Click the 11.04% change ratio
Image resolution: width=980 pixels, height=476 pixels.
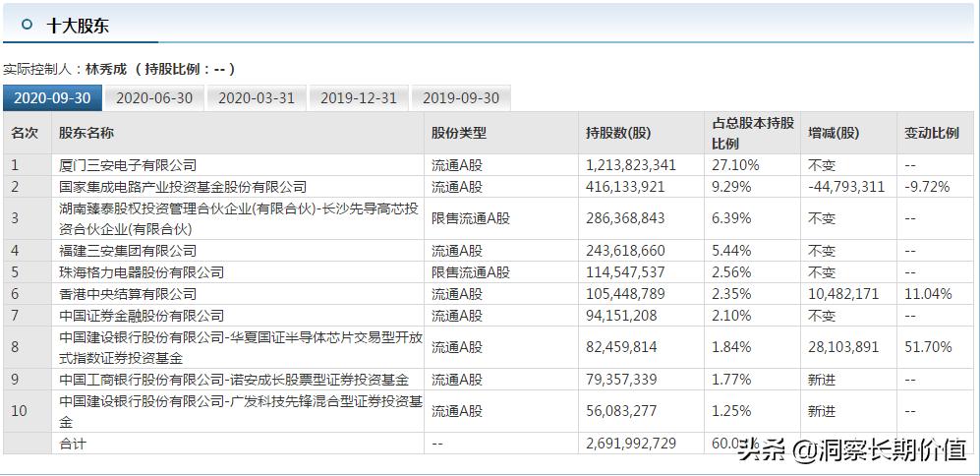tap(928, 293)
